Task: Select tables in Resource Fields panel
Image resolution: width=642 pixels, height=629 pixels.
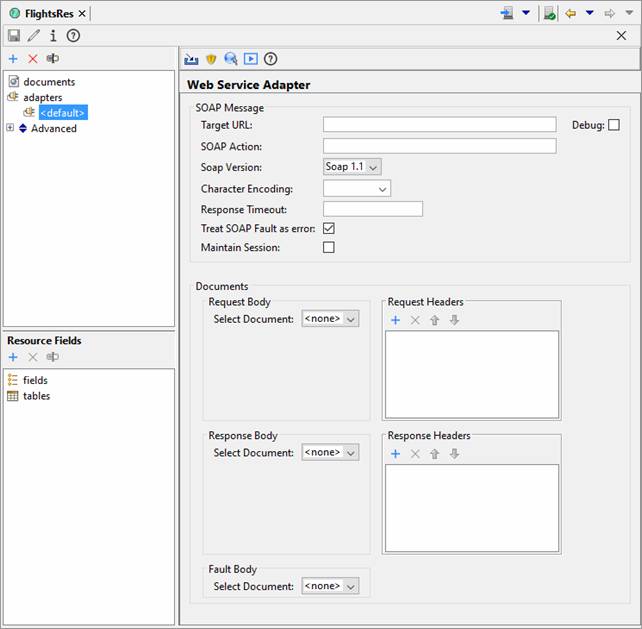Action: (36, 396)
